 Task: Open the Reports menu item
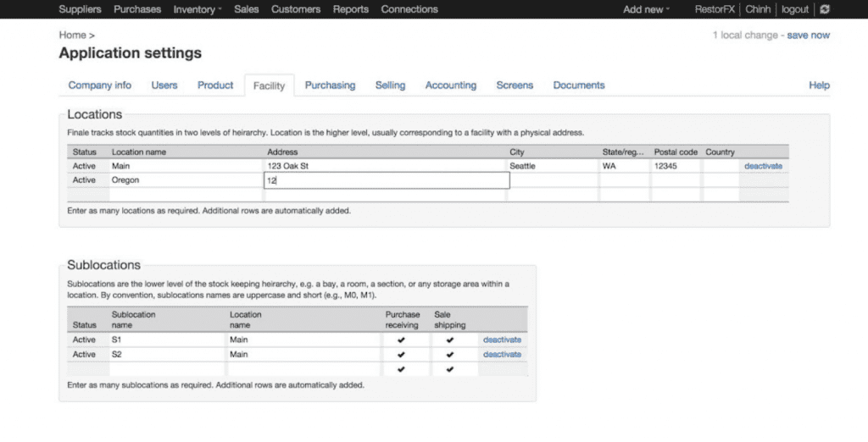pyautogui.click(x=350, y=9)
